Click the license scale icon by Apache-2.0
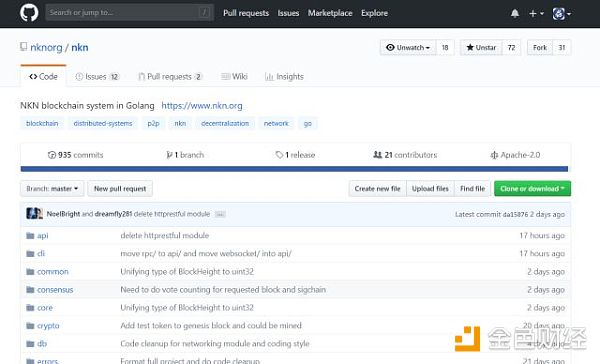600x364 pixels. click(x=494, y=155)
